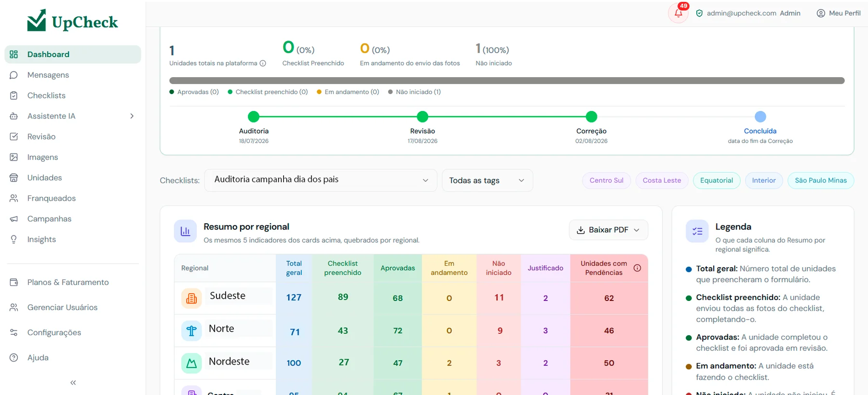Click the Planos & Faturamento wallet icon
The height and width of the screenshot is (395, 868).
tap(14, 282)
